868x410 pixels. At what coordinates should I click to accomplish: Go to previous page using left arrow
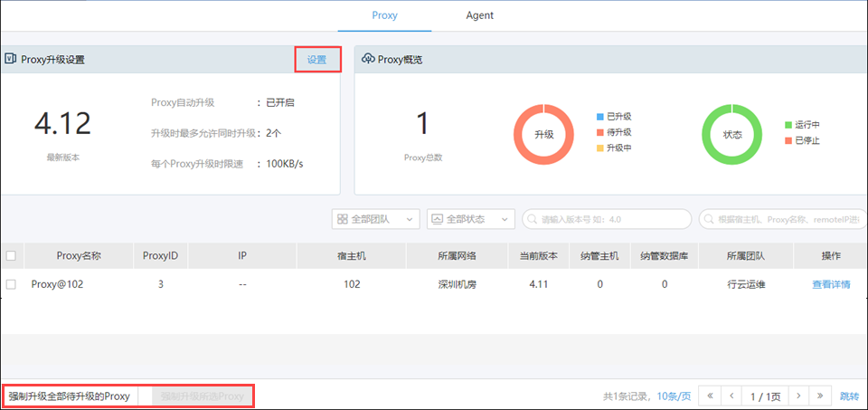pos(731,396)
